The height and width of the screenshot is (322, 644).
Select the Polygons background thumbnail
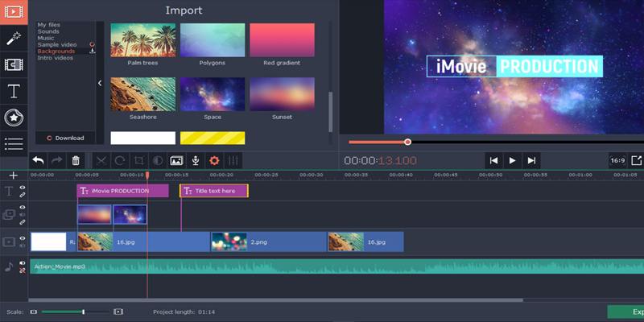[x=213, y=39]
